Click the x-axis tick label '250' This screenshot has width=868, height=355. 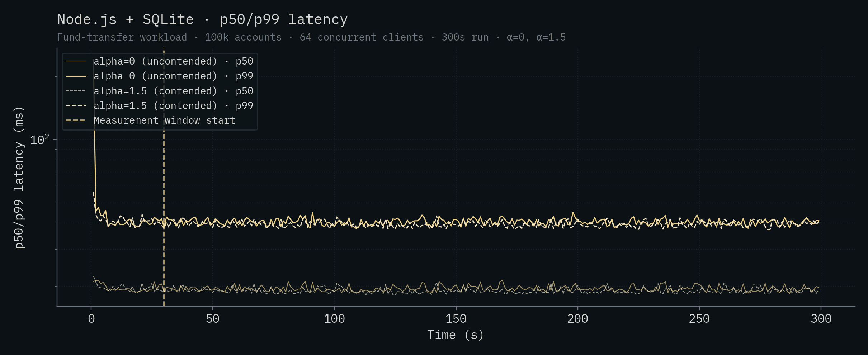click(x=699, y=319)
